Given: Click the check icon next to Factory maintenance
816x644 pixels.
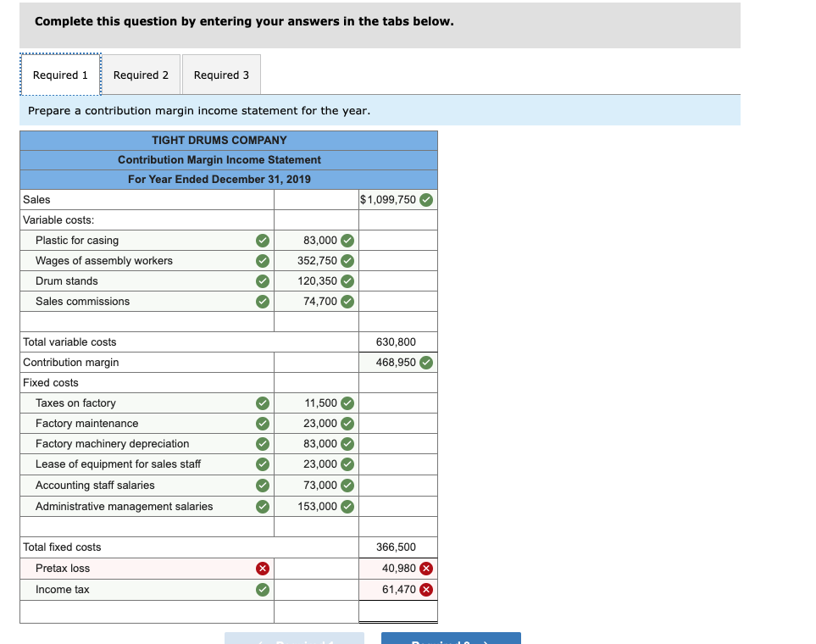Looking at the screenshot, I should tap(263, 423).
